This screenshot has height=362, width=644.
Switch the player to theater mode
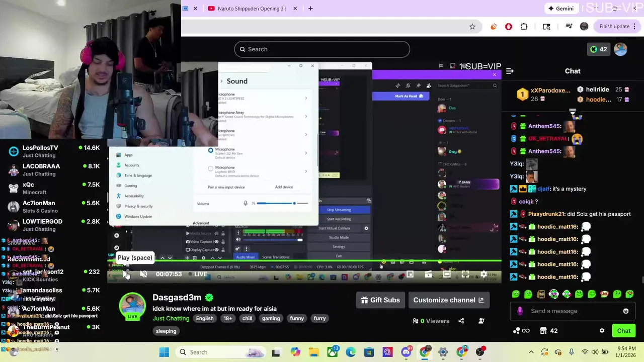[447, 274]
